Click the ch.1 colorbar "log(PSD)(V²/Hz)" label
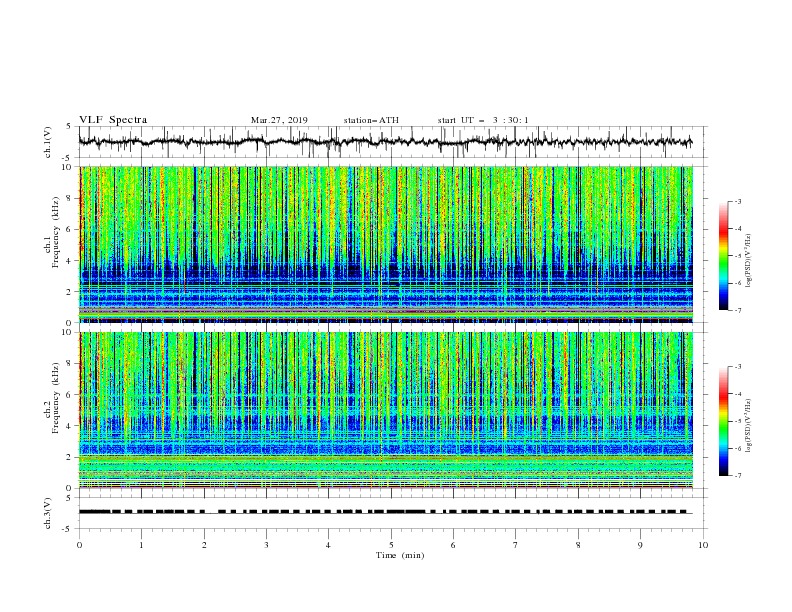Viewport: 792px width, 612px height. tap(749, 261)
